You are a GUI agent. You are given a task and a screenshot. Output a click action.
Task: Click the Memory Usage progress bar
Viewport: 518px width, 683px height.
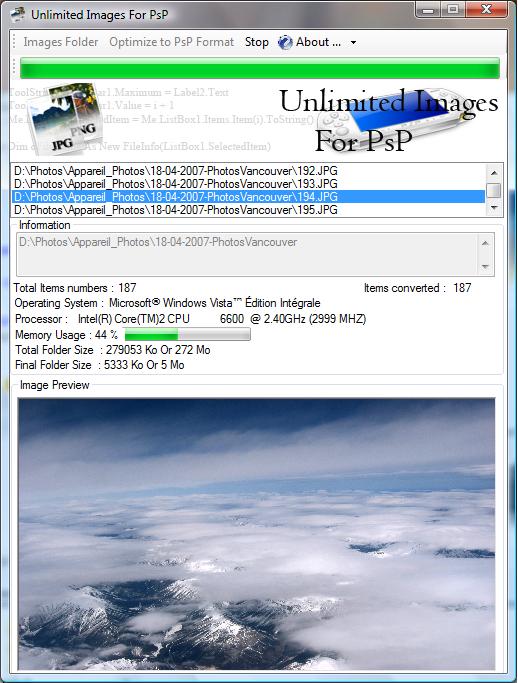(187, 335)
